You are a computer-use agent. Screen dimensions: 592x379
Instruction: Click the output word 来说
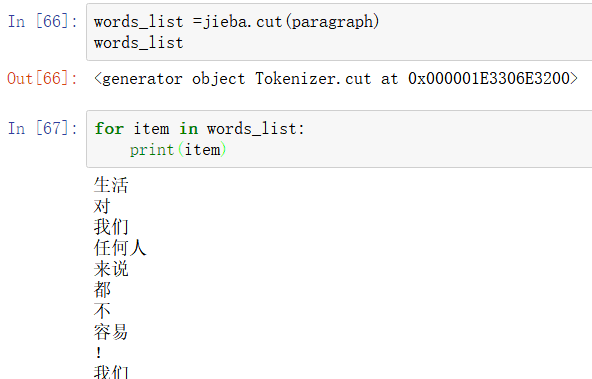click(x=111, y=269)
